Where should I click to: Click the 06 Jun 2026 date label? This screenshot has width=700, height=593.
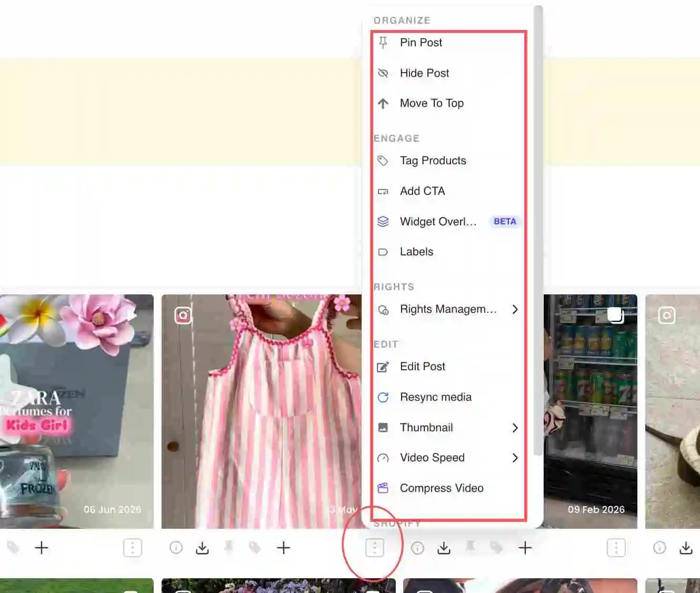[x=112, y=510]
